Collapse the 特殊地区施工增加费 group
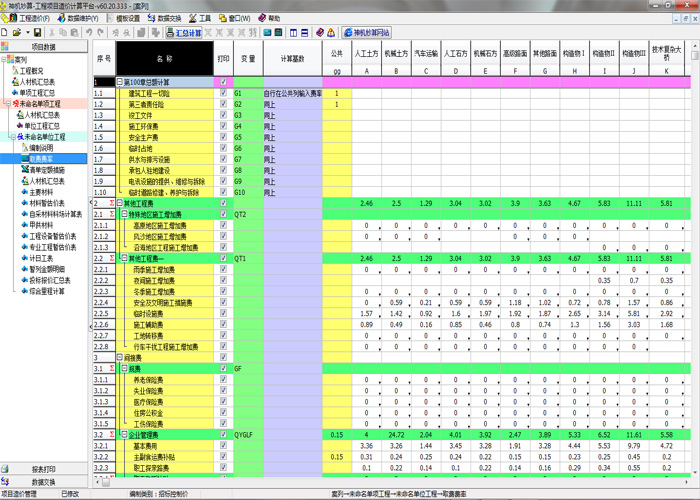 pyautogui.click(x=120, y=214)
